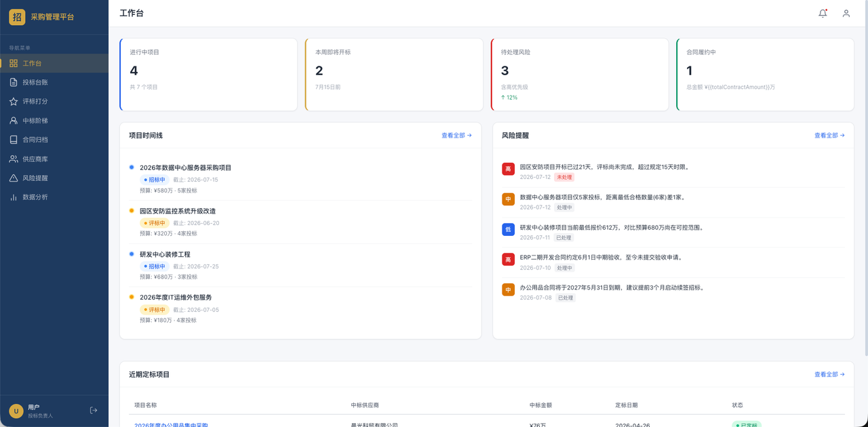View all in 风险提醒 panel
Screen dimensions: 868x427
tap(829, 136)
